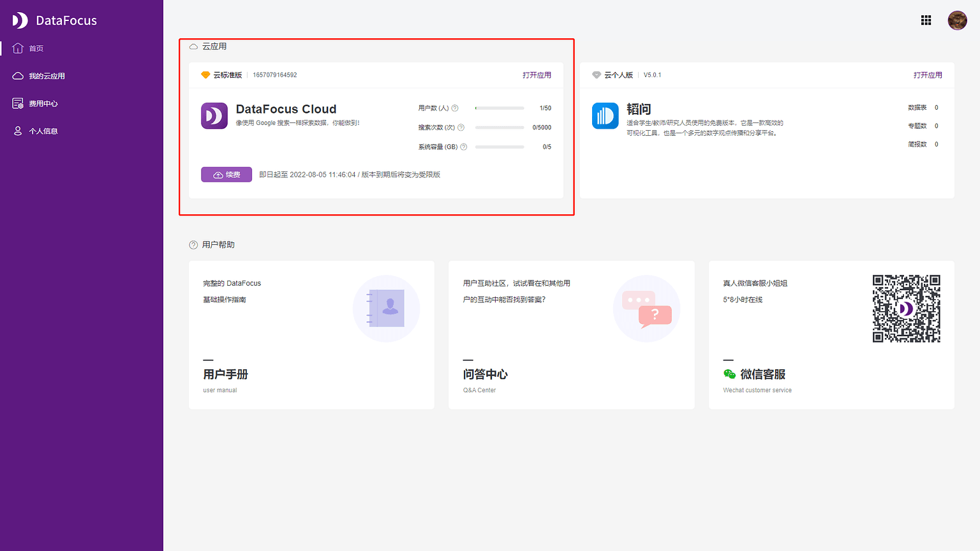The width and height of the screenshot is (980, 551).
Task: Click the cloud icon beside 我的云应用
Action: (18, 76)
